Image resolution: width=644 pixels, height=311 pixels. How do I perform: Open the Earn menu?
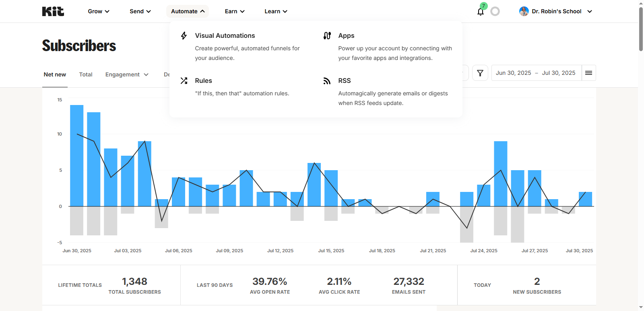235,11
